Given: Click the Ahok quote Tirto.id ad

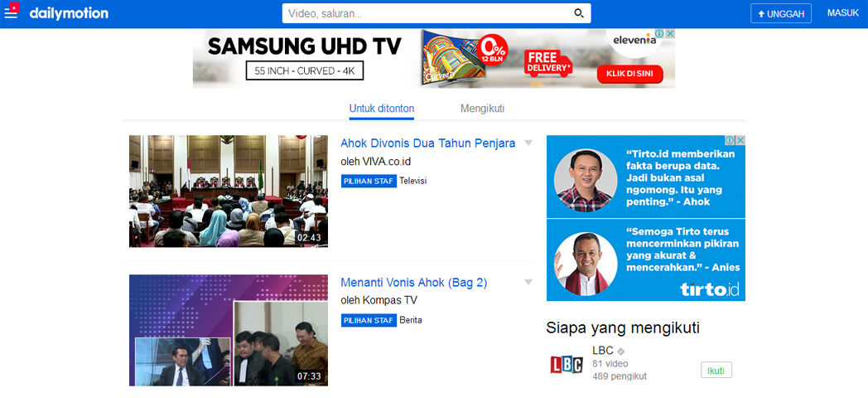Looking at the screenshot, I should click(x=645, y=177).
